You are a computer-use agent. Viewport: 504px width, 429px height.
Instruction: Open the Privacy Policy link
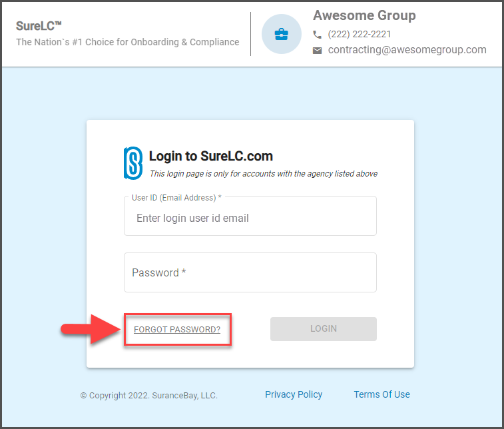(294, 394)
